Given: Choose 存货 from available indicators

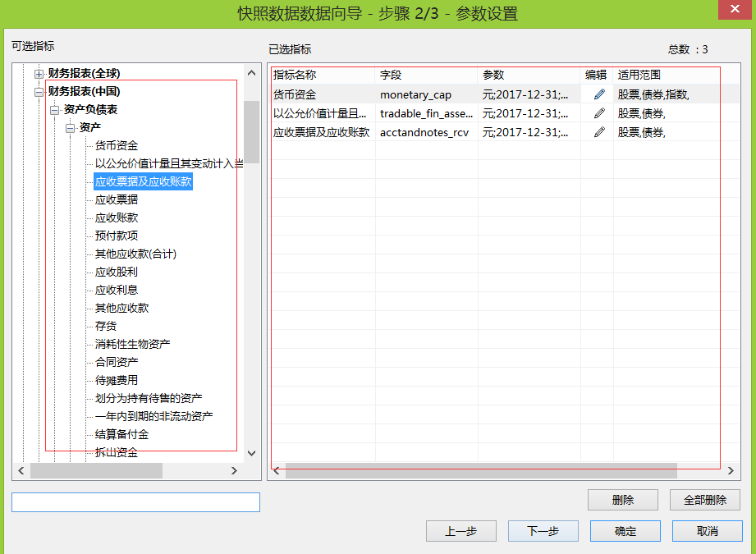Looking at the screenshot, I should 106,327.
